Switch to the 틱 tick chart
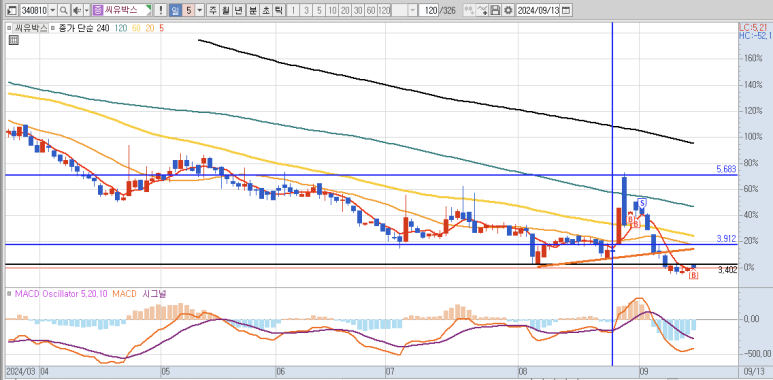Image resolution: width=773 pixels, height=380 pixels. pos(278,10)
